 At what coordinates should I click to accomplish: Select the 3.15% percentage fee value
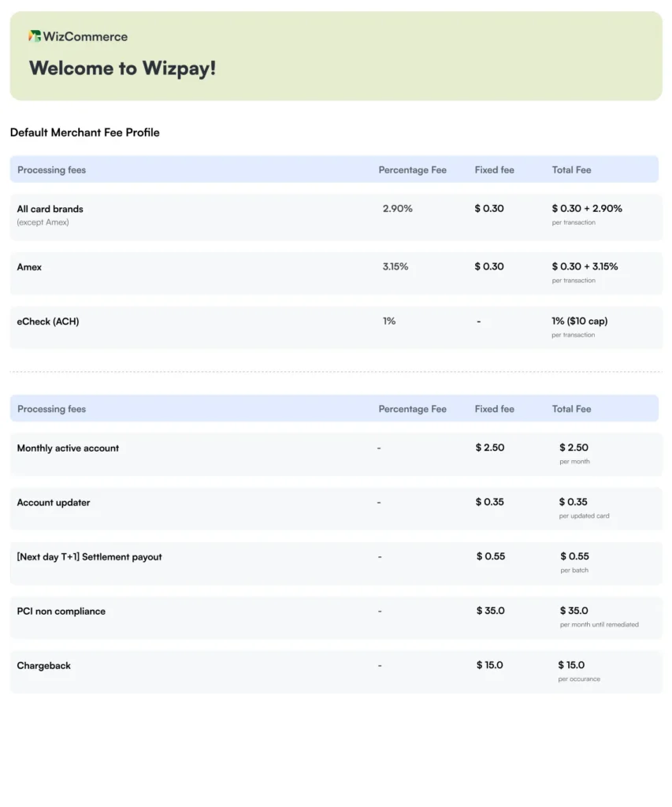[x=395, y=266]
